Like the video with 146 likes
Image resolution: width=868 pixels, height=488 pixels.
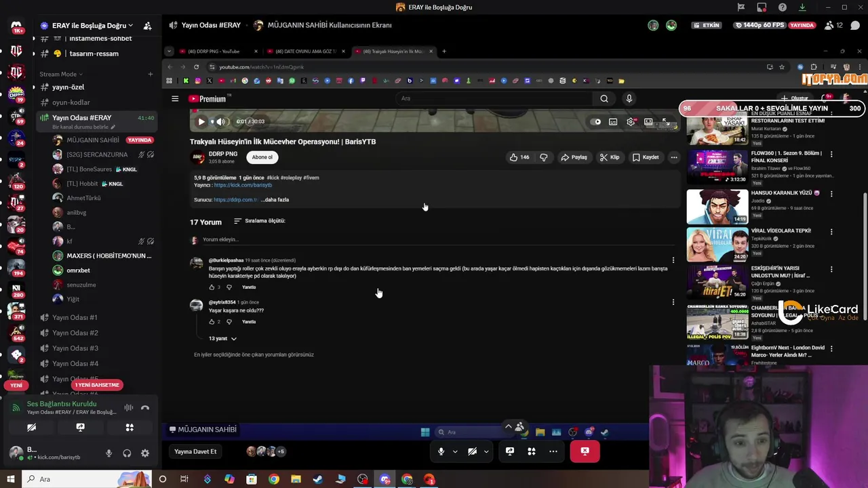click(x=519, y=157)
